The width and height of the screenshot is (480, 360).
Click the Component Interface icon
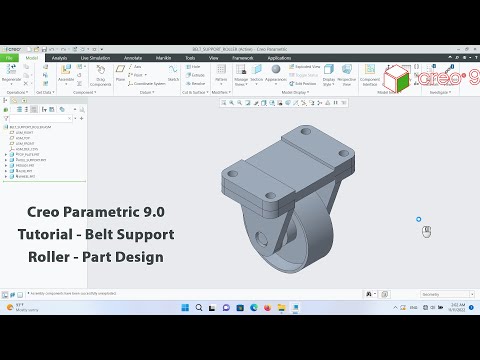tap(370, 70)
